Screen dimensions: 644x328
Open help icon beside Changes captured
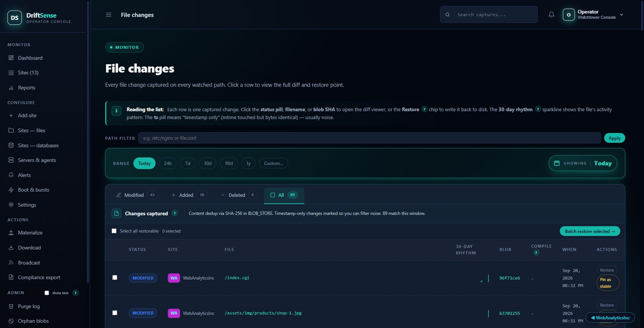[x=175, y=213]
